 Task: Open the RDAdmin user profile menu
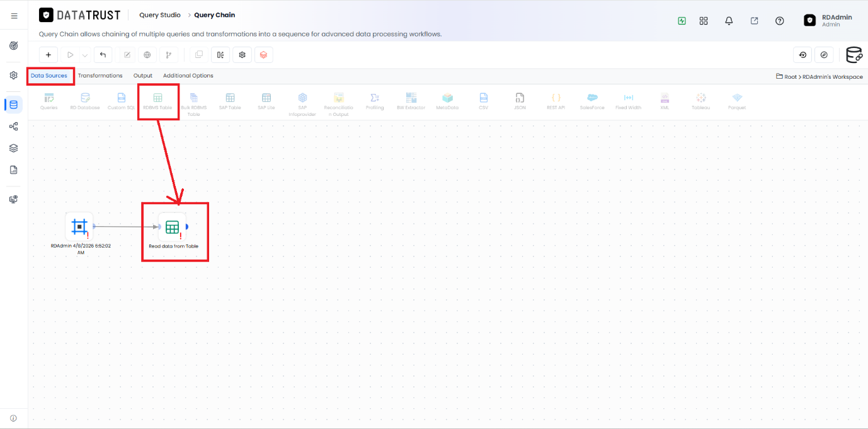pyautogui.click(x=828, y=20)
